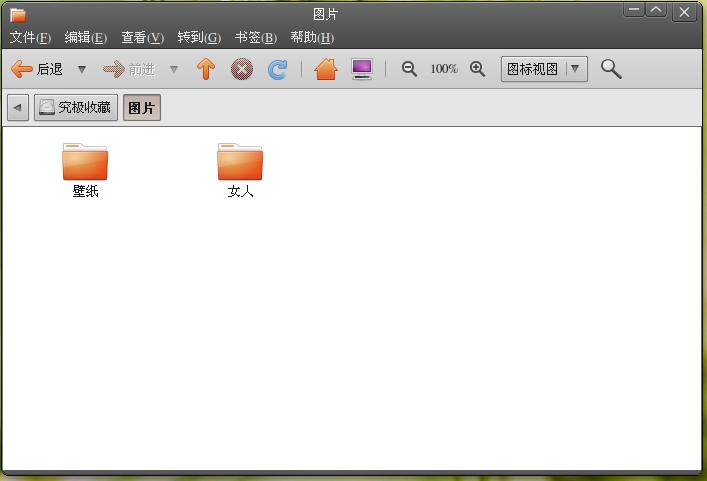Screen dimensions: 707x481
Task: Zoom in with the plus magnifier
Action: 477,69
